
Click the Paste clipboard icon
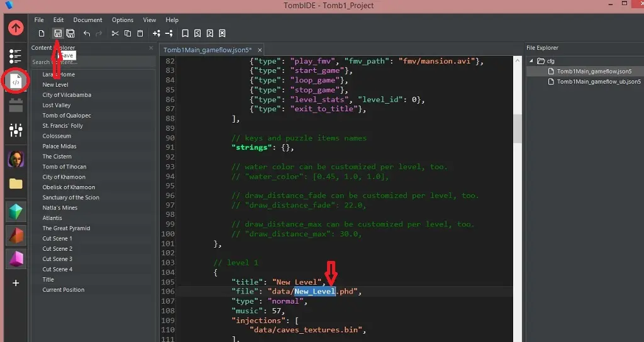tap(140, 33)
